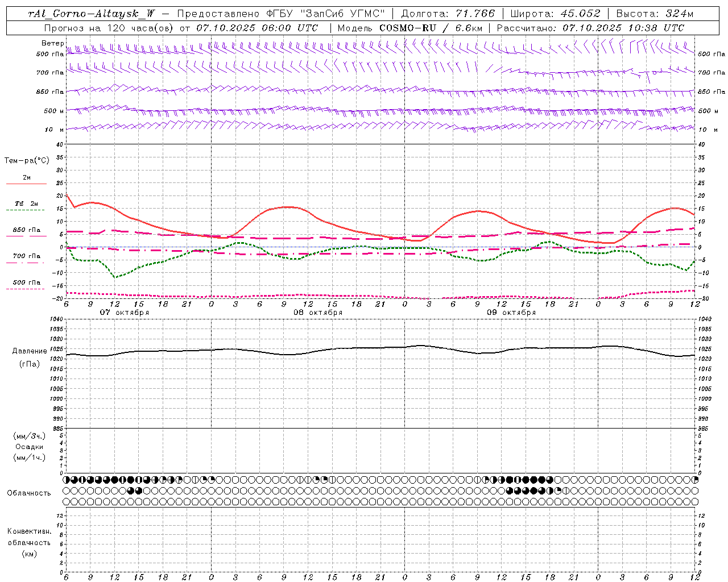The image size is (728, 582).
Task: Click the 500 гПа temperature legend entry
Action: (x=27, y=282)
